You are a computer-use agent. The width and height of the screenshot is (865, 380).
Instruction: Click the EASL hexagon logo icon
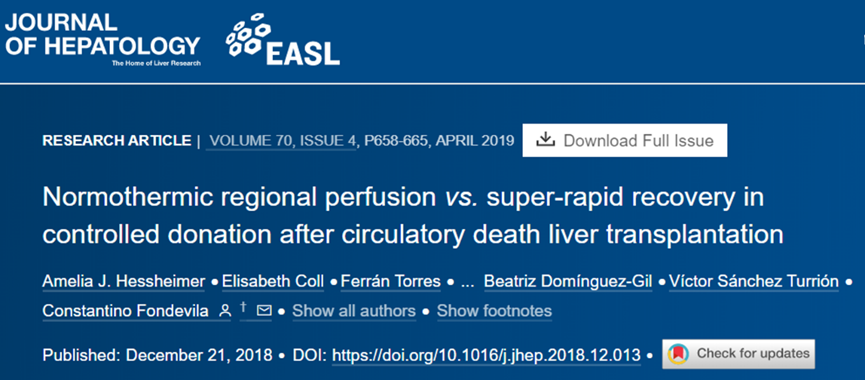[248, 34]
